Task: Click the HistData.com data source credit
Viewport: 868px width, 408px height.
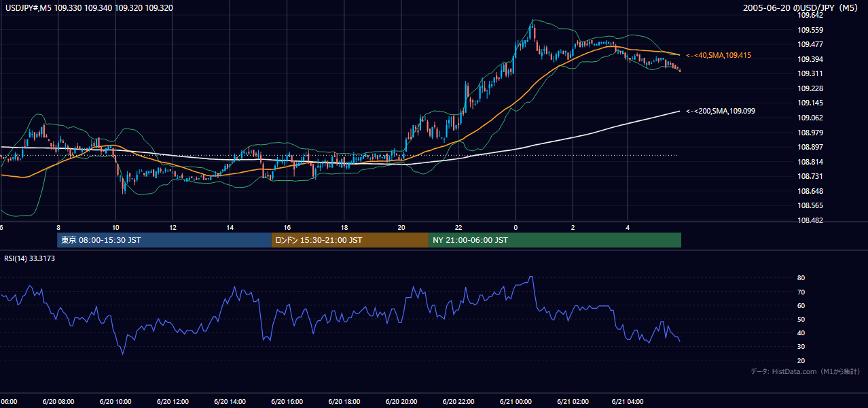Action: pyautogui.click(x=806, y=371)
